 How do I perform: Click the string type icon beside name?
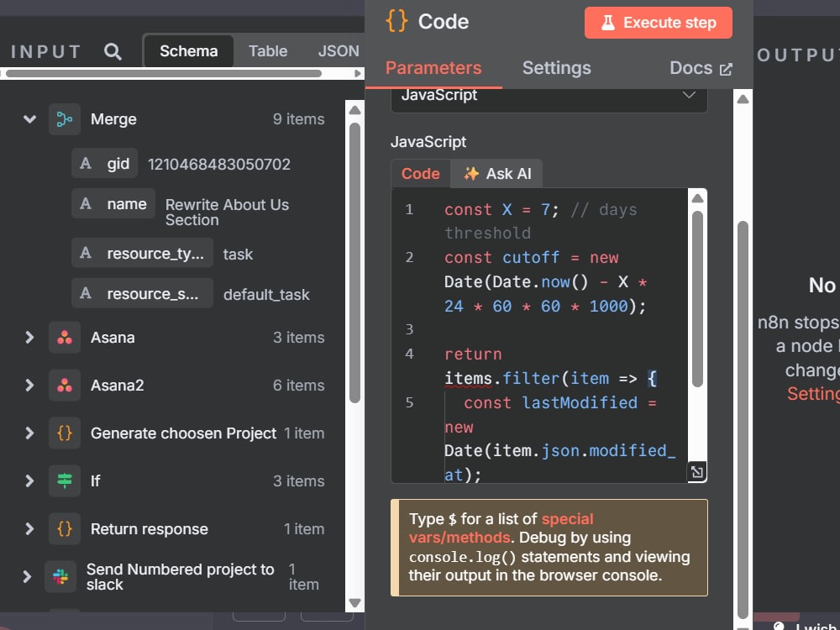coord(85,203)
